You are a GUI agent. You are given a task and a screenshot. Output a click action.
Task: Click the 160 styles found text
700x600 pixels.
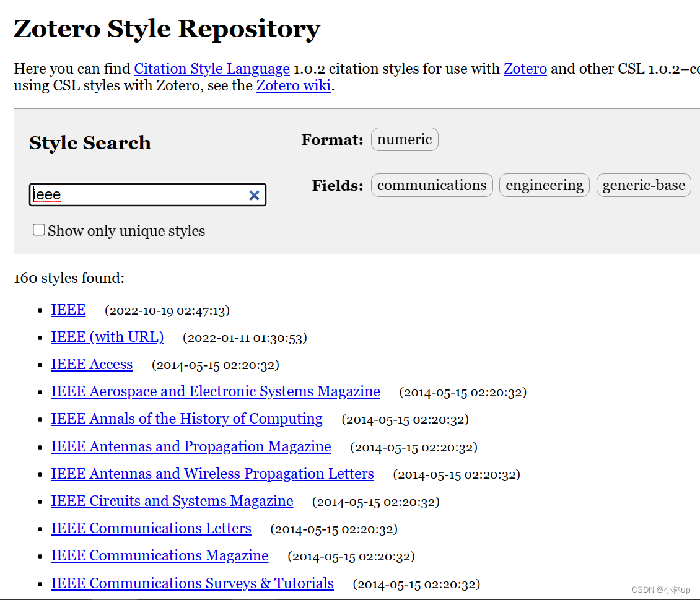(69, 278)
